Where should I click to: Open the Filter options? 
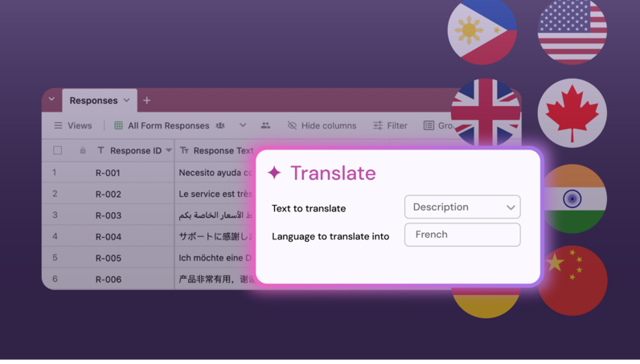pos(390,125)
